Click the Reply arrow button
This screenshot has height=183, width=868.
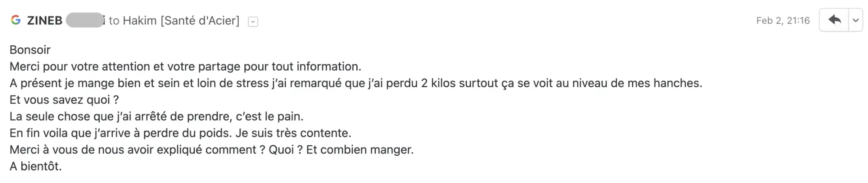tap(834, 20)
